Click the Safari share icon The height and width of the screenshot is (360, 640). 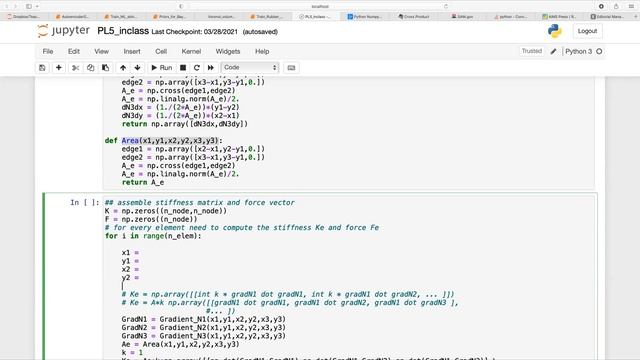point(616,7)
